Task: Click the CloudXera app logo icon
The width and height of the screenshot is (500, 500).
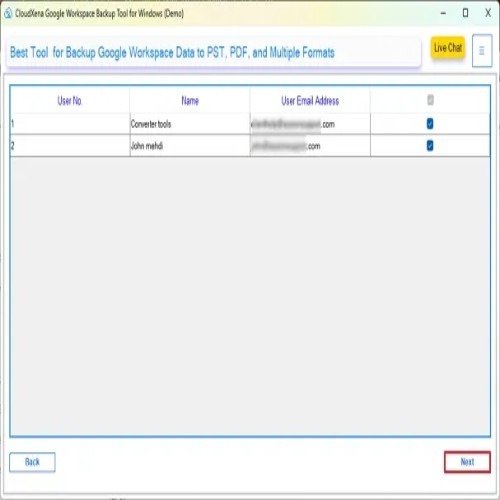Action: coord(8,13)
